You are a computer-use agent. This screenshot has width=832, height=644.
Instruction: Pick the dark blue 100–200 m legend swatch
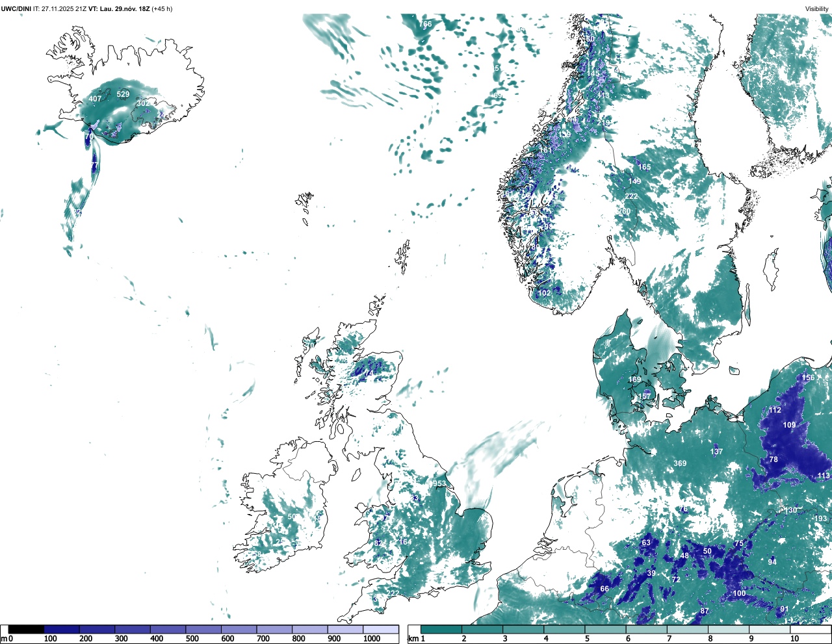tap(62, 629)
